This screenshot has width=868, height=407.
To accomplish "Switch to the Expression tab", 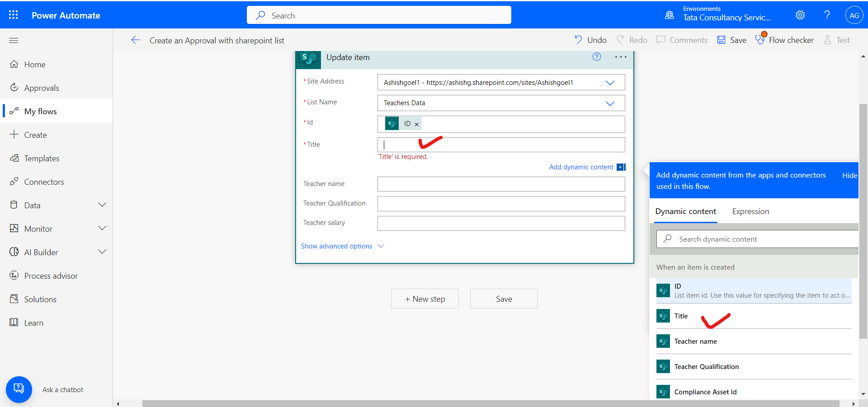I will pos(750,211).
